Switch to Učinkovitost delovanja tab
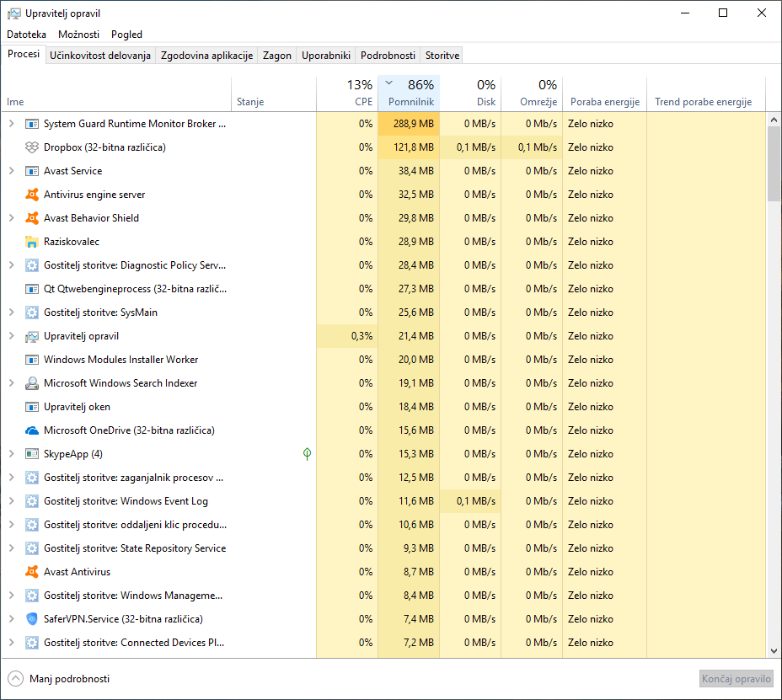782x700 pixels. (x=100, y=56)
